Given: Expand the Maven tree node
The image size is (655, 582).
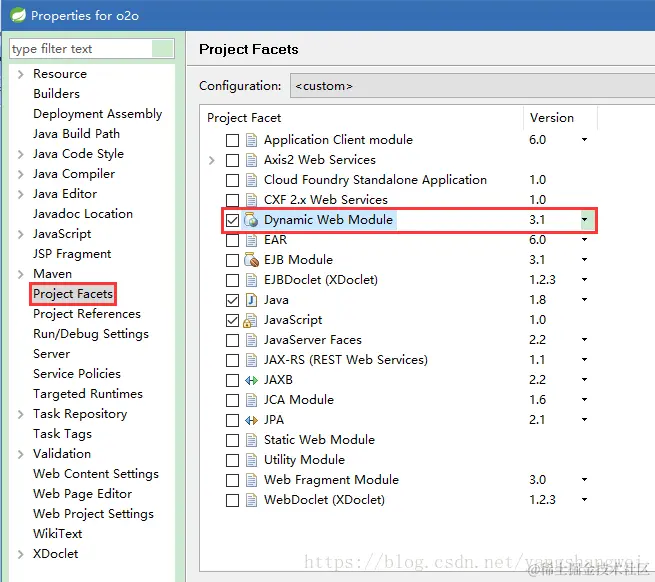Looking at the screenshot, I should (20, 274).
